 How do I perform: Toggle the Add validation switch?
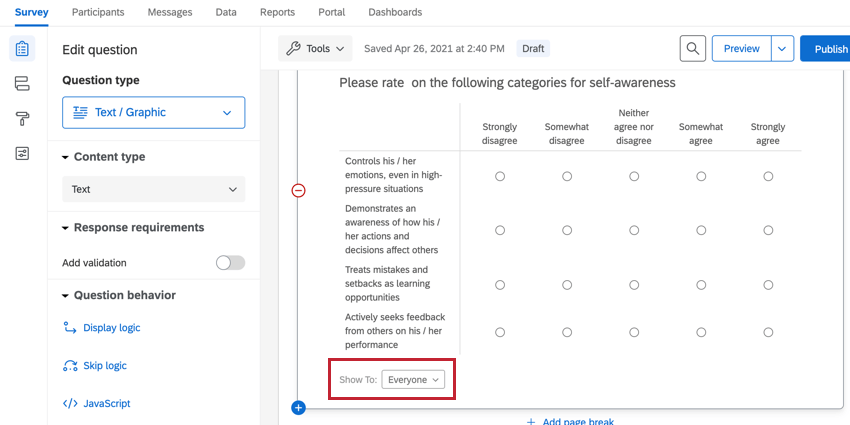pyautogui.click(x=230, y=263)
